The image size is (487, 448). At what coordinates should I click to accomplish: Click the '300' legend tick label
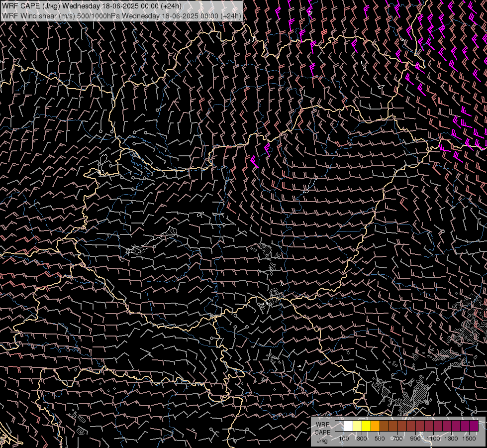362,439
